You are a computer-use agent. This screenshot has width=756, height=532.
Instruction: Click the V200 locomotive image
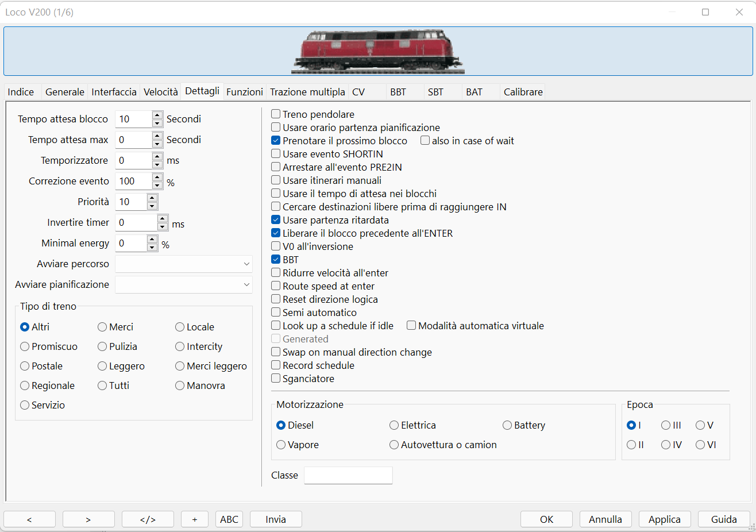377,52
